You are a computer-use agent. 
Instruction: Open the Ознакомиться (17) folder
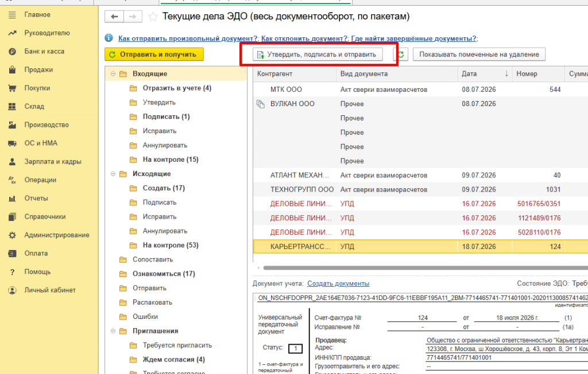(164, 274)
